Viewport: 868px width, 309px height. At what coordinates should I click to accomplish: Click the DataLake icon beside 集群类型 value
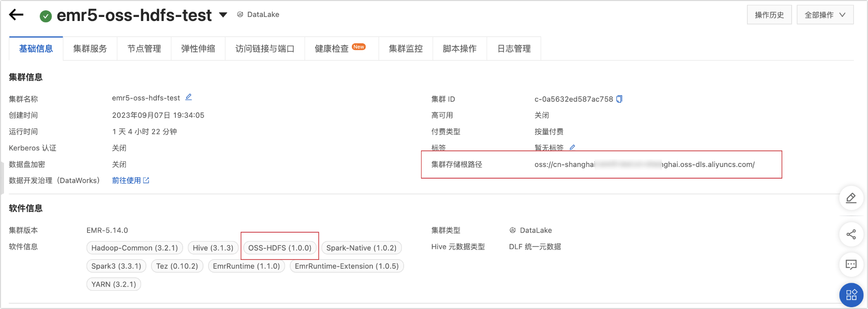pos(513,230)
